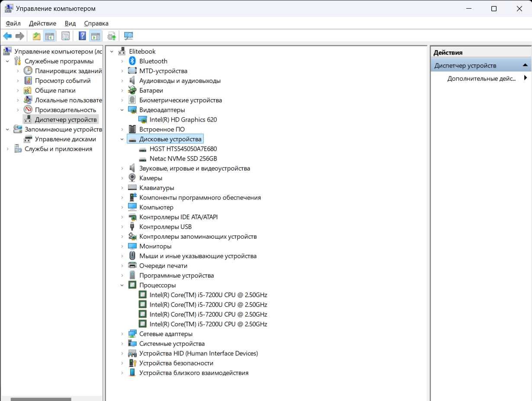The image size is (532, 401).
Task: Click the Устройства HID icon
Action: [x=132, y=353]
